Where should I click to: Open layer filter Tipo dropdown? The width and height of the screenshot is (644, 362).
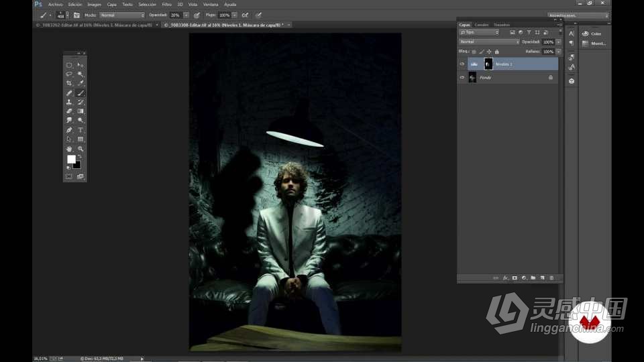coord(479,32)
